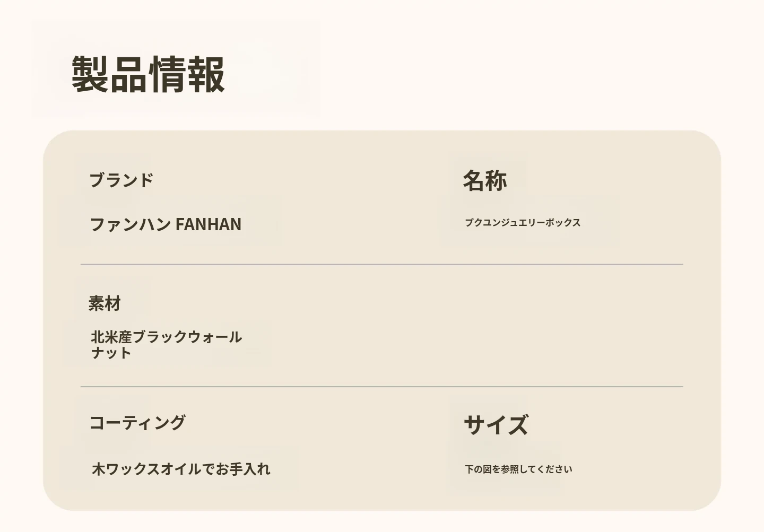Viewport: 764px width, 532px height.
Task: Click the wrapped ナット text line
Action: [x=111, y=353]
